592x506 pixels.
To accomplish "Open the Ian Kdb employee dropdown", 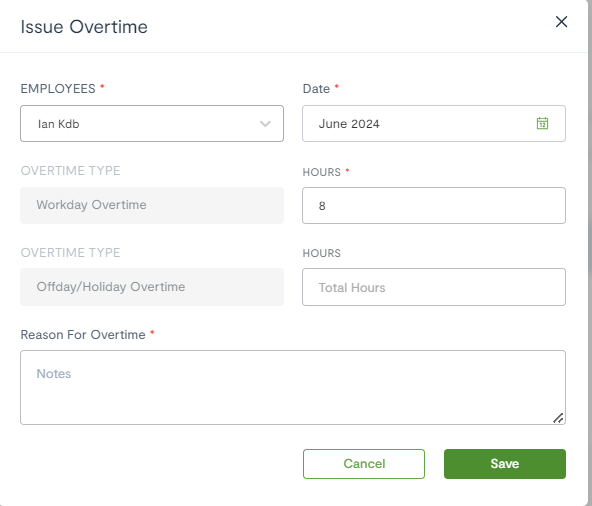I will click(152, 123).
